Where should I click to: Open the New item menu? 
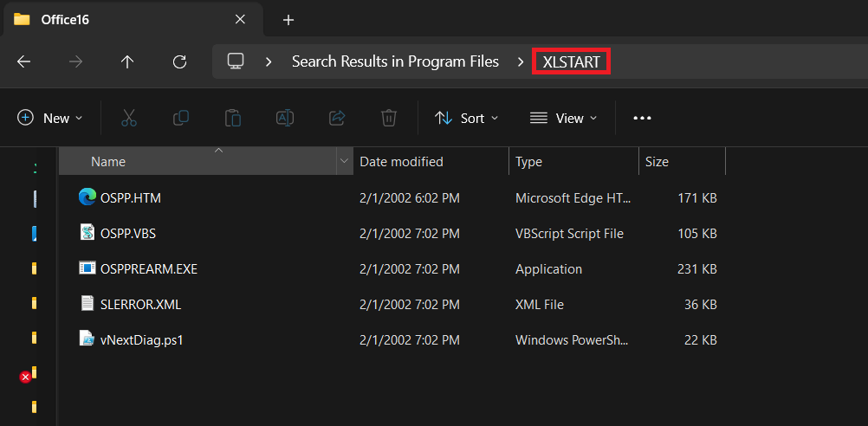50,118
